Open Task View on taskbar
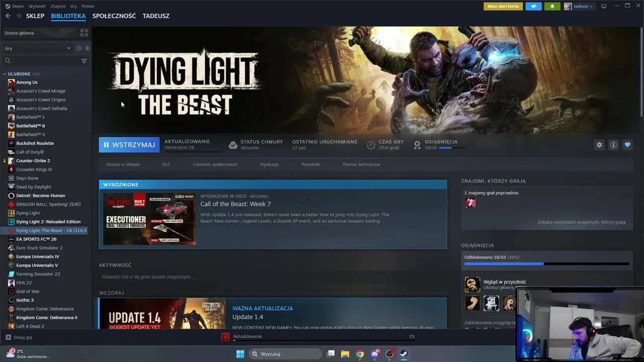This screenshot has width=644, height=362. point(331,354)
